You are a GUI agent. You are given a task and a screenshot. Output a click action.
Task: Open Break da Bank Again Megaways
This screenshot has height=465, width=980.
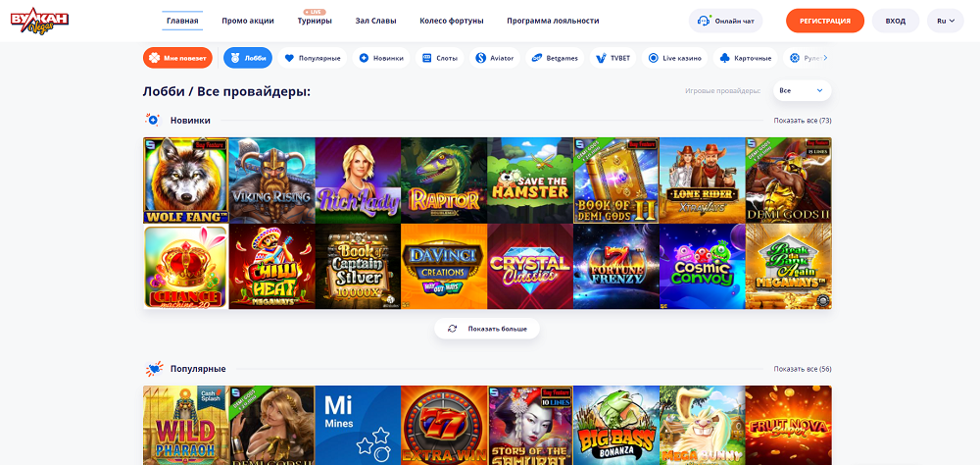[789, 267]
